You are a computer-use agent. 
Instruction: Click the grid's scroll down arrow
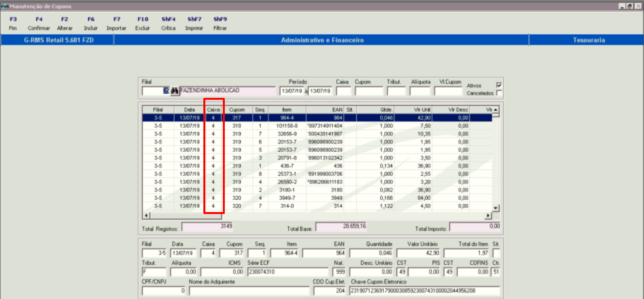coord(496,208)
